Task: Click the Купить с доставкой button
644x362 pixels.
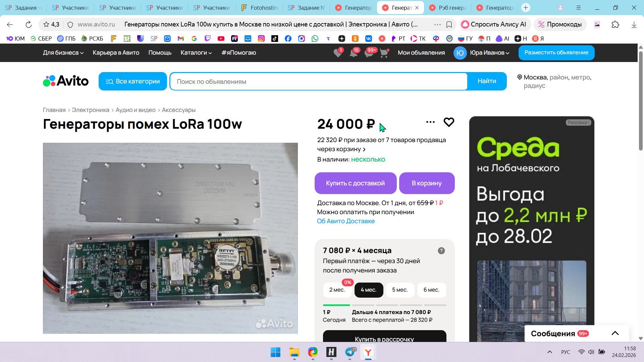Action: click(x=355, y=183)
